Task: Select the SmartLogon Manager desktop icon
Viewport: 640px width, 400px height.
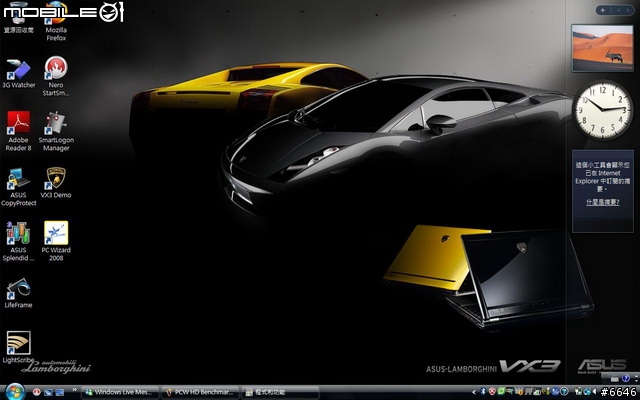Action: coord(56,131)
